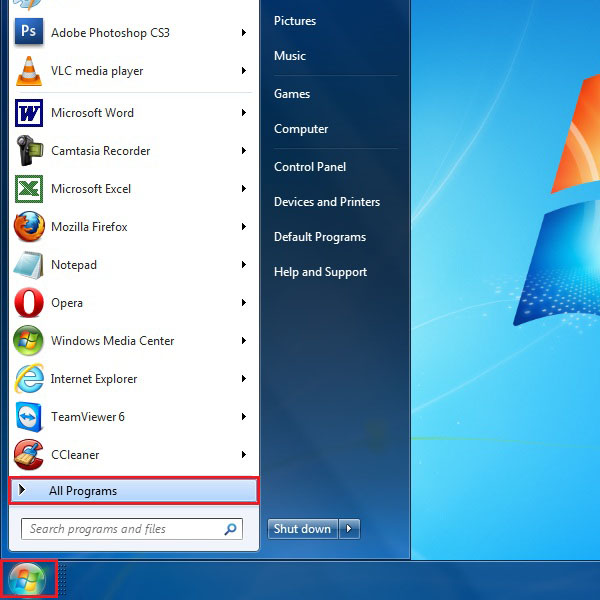Open Help and Support

[320, 272]
